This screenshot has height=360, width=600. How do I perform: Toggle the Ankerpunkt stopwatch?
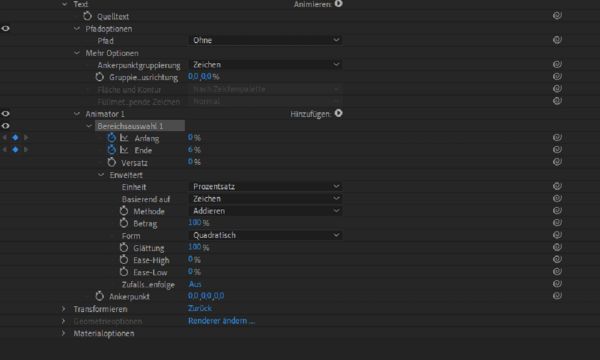pos(99,296)
